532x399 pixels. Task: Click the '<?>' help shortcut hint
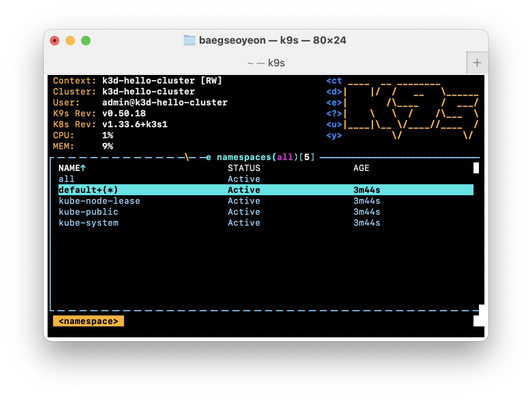click(334, 113)
